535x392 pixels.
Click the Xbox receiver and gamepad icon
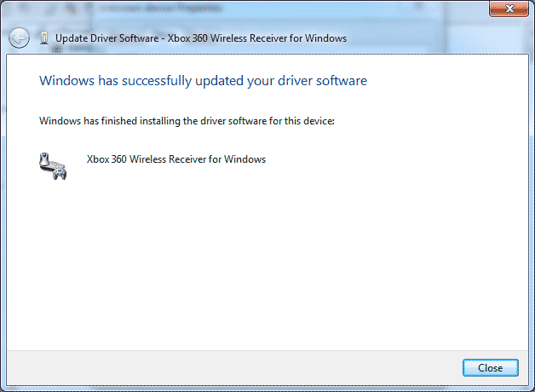(x=53, y=166)
